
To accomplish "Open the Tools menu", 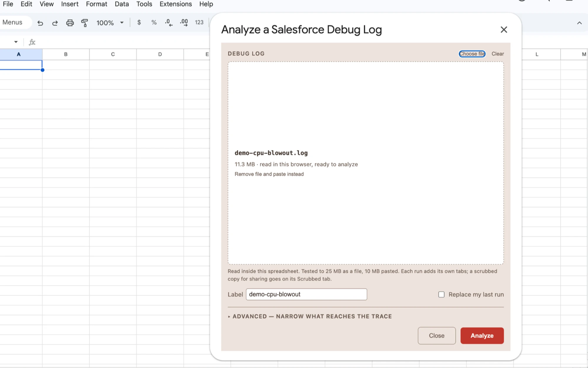I will (x=144, y=4).
